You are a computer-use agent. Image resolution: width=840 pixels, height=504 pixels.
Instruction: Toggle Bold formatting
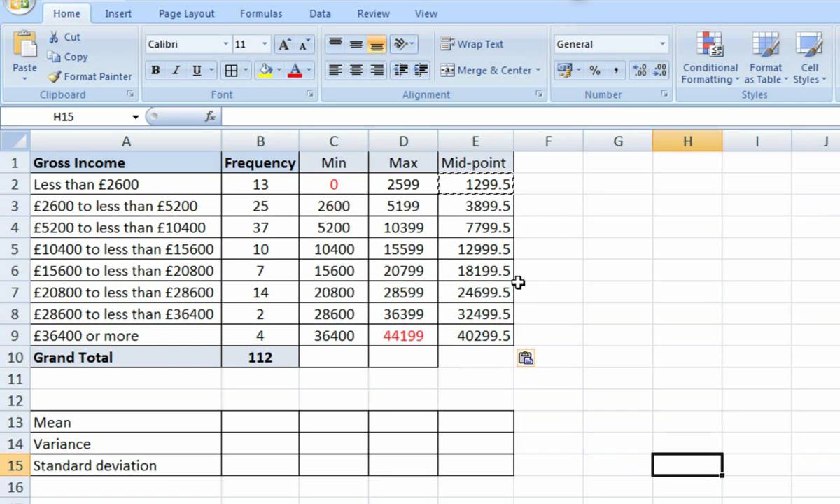(155, 70)
